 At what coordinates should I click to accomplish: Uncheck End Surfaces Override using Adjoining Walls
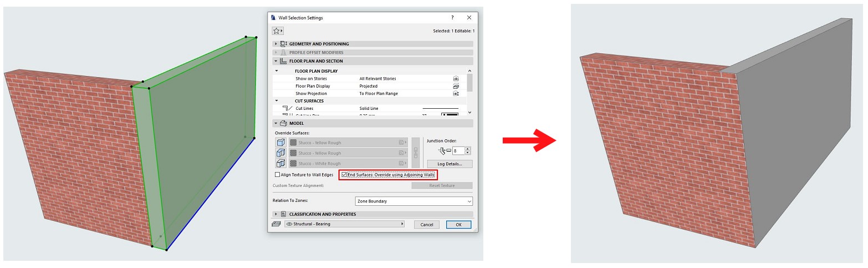pos(345,175)
